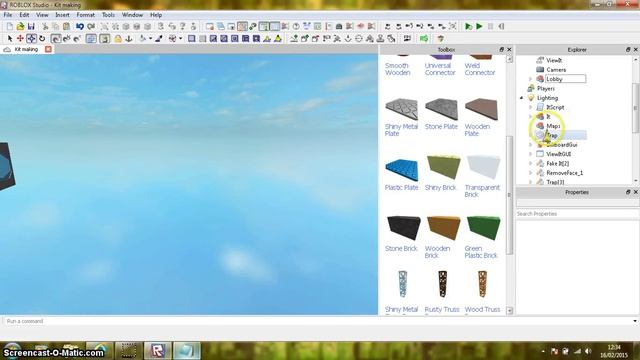This screenshot has width=640, height=360.
Task: Save place with the floppy disk icon
Action: 31,27
